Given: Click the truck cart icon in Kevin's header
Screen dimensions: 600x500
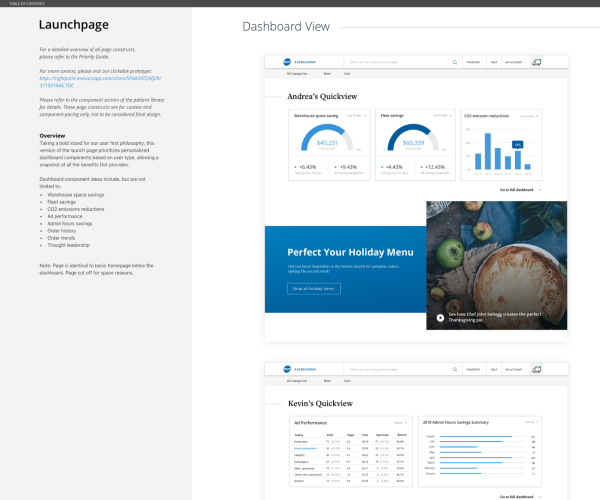Looking at the screenshot, I should (536, 370).
